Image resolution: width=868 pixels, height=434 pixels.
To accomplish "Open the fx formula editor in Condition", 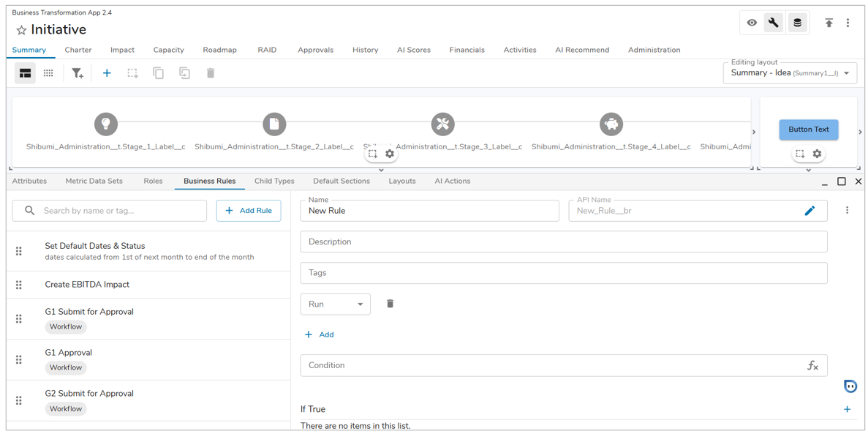I will tap(812, 365).
